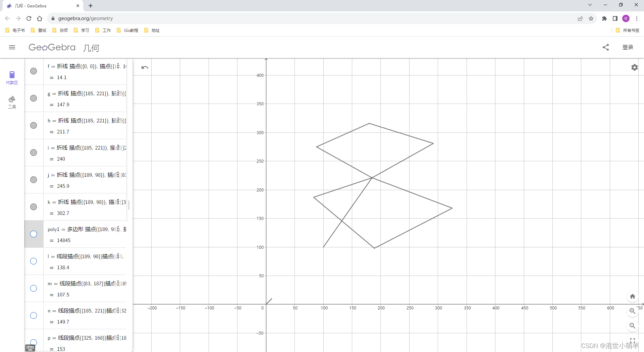Open the 工作 bookmarks folder

103,30
